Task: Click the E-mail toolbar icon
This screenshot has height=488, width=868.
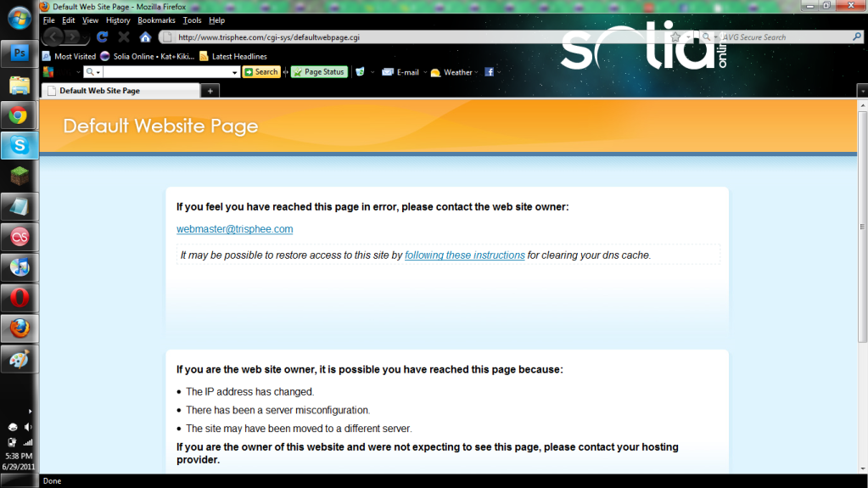Action: 400,72
